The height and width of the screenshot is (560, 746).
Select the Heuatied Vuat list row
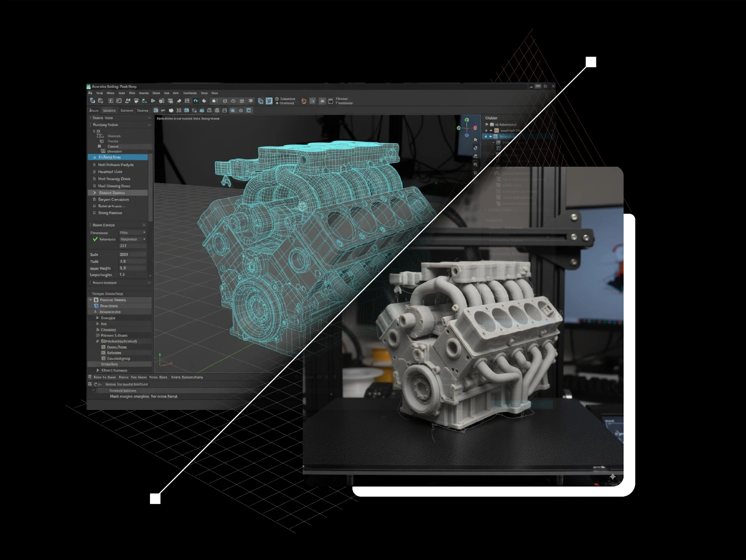118,172
